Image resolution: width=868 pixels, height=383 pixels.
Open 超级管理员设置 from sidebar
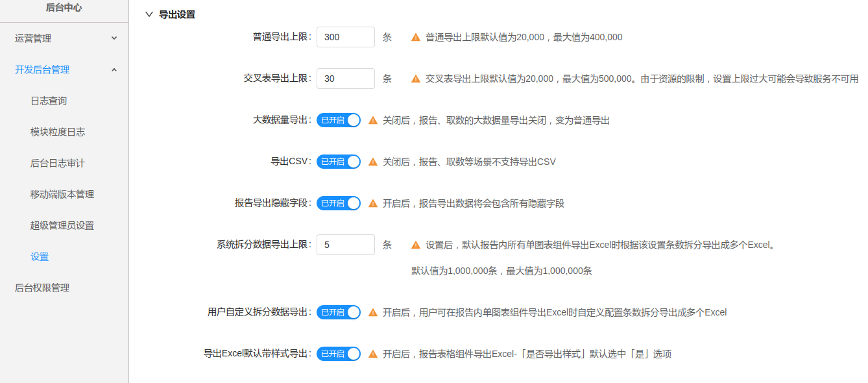pyautogui.click(x=62, y=225)
